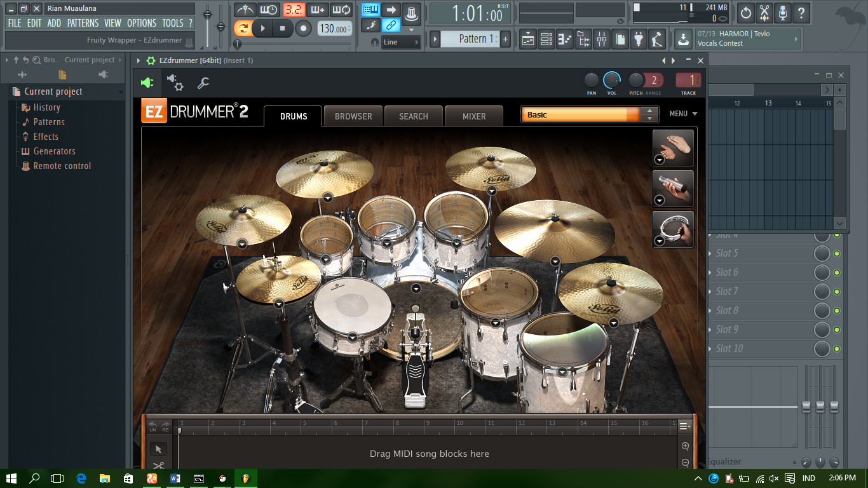Click the wrench icon in plugin wrapper
Screen dimensions: 868x488
point(203,83)
